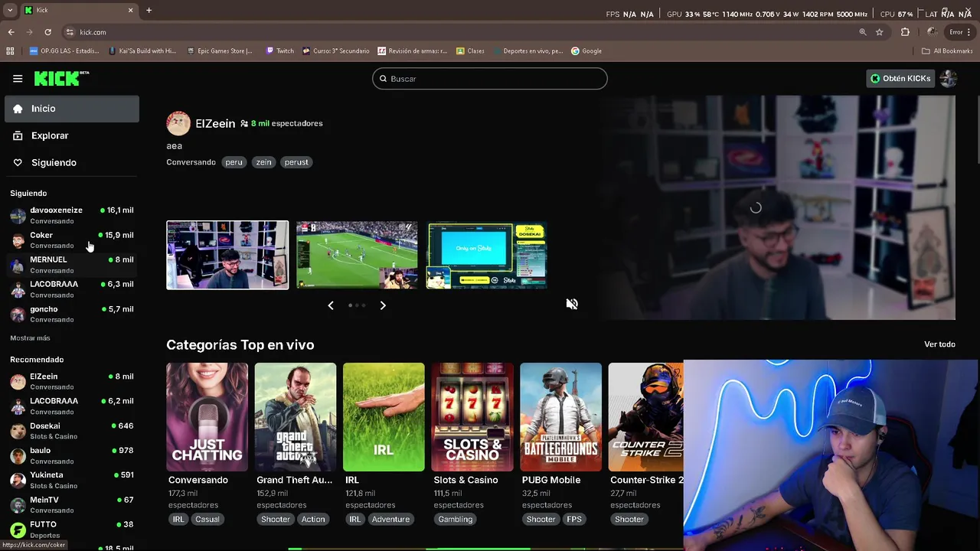Open All Bookmarks folder
Viewport: 980px width, 551px height.
[947, 51]
